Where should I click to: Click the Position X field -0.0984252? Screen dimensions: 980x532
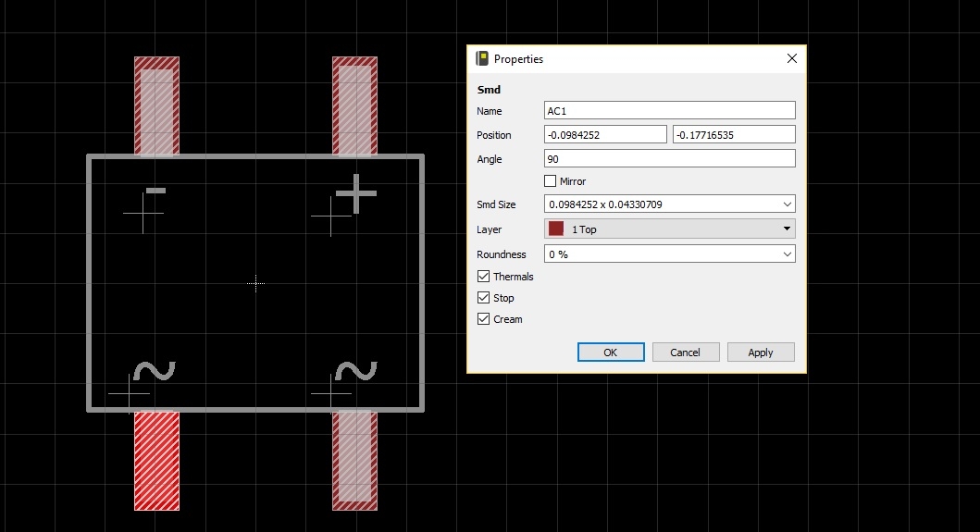point(605,134)
